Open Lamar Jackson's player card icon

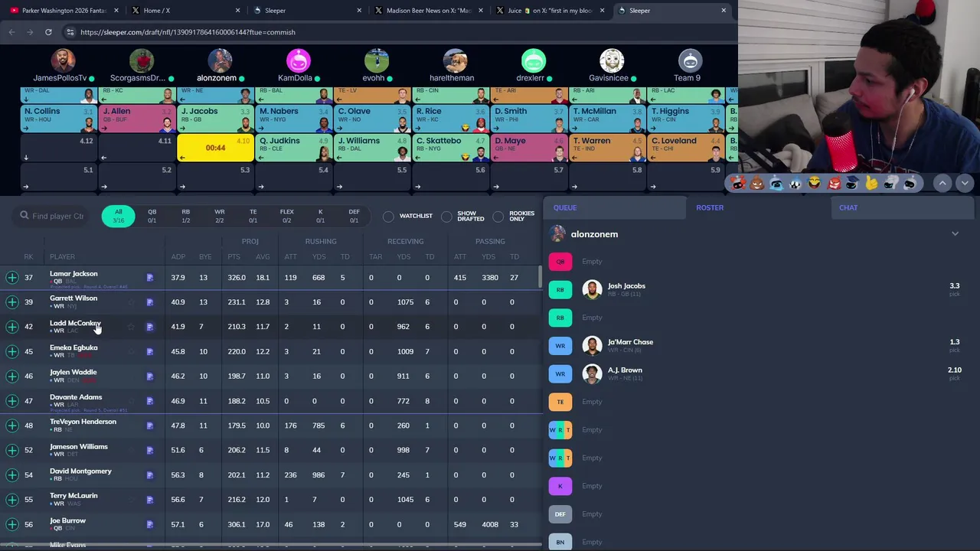[150, 278]
